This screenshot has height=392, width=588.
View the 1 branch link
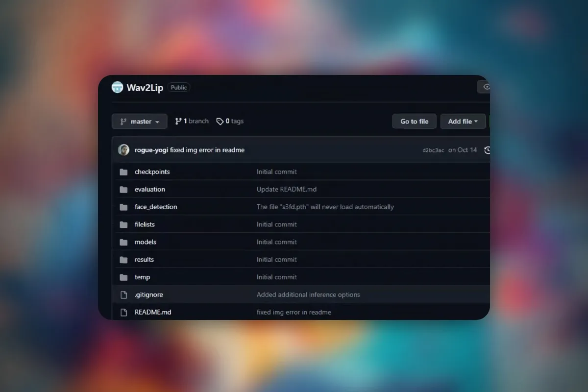click(x=192, y=121)
